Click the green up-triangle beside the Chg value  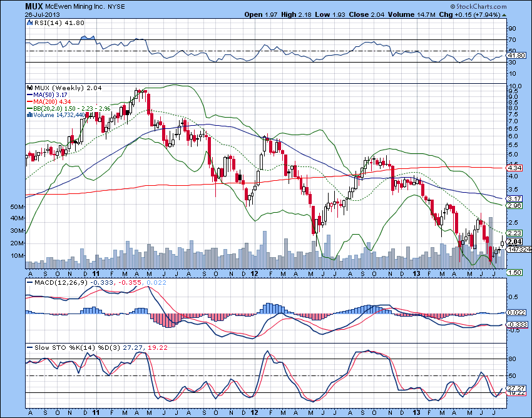click(504, 15)
